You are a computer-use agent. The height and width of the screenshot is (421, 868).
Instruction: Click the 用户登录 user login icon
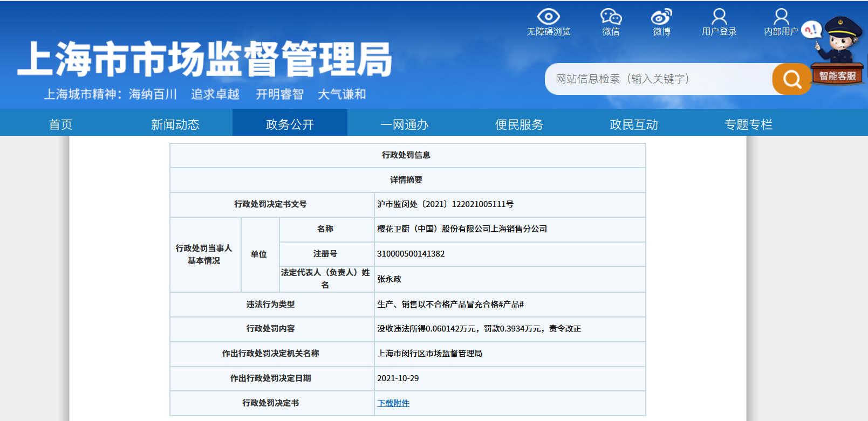coord(719,16)
